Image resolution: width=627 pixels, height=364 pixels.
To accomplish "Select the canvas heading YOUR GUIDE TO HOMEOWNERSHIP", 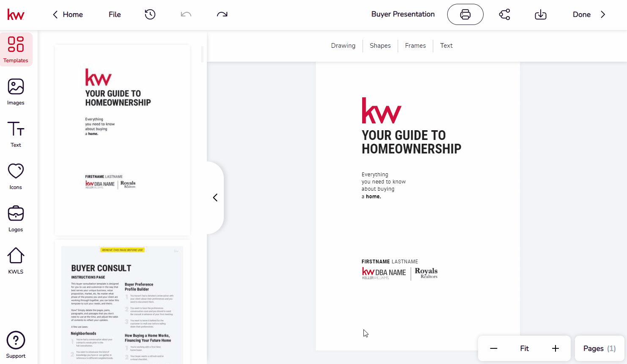I will click(411, 142).
